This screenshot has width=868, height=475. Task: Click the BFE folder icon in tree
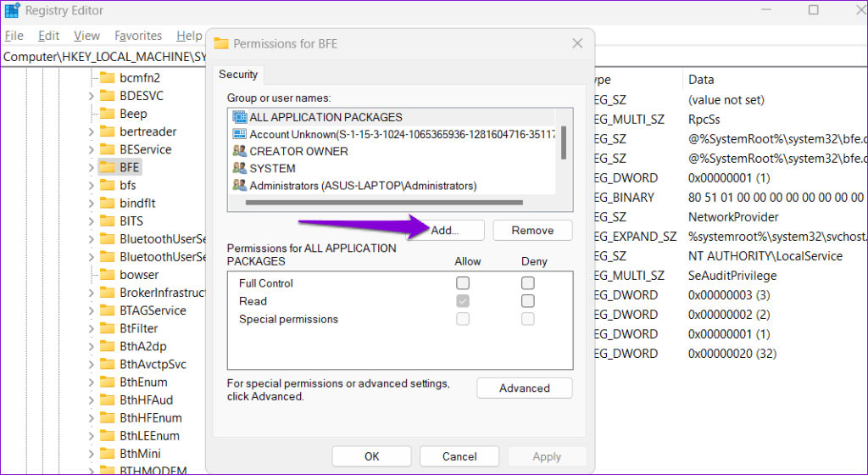(x=107, y=167)
